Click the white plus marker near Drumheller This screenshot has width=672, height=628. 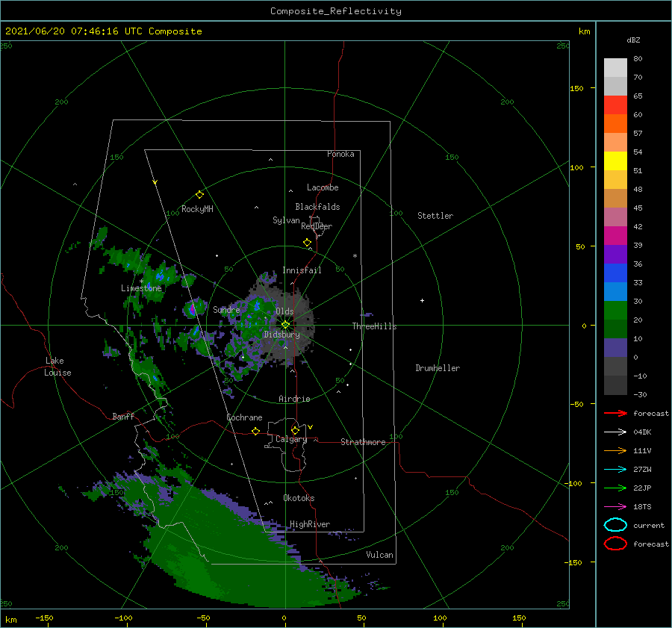(422, 300)
